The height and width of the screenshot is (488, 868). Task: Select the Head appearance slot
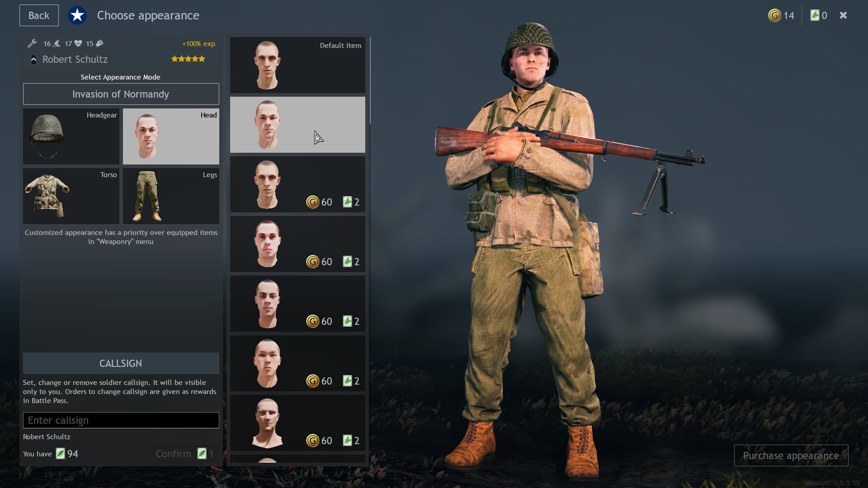[x=171, y=136]
